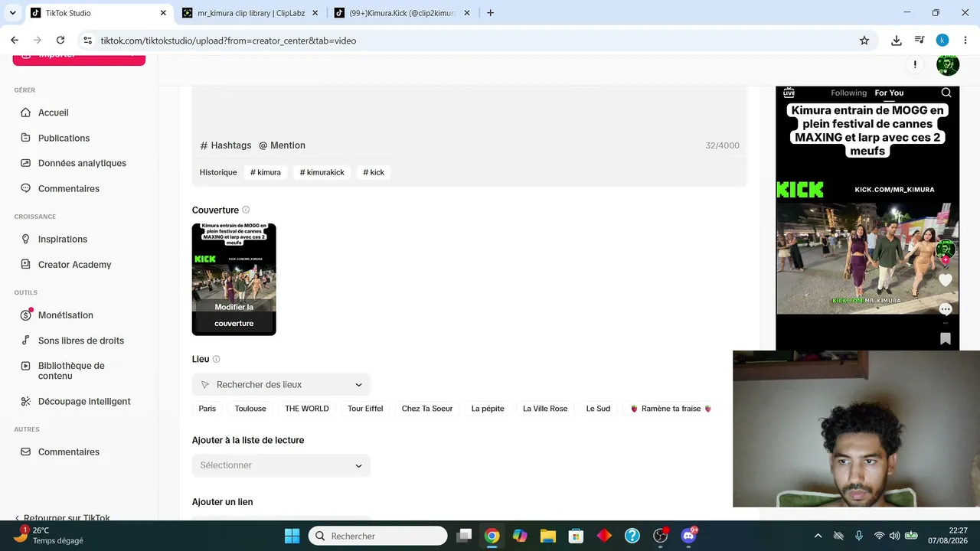980x551 pixels.
Task: Choose Ramène ta fraise as the location
Action: tap(671, 409)
